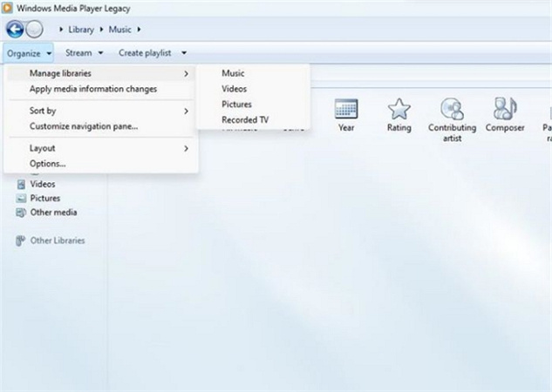Select Other Libraries label in navigation pane
The height and width of the screenshot is (392, 552).
[58, 240]
